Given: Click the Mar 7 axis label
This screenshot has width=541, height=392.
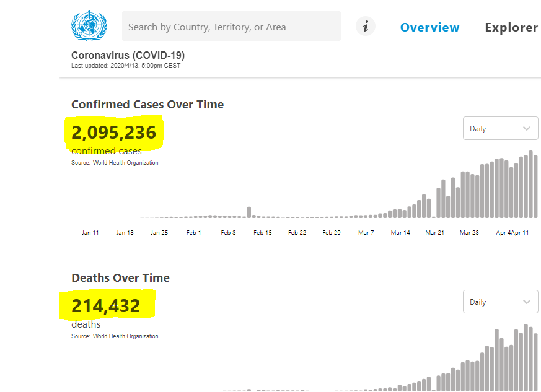Looking at the screenshot, I should click(x=366, y=233).
